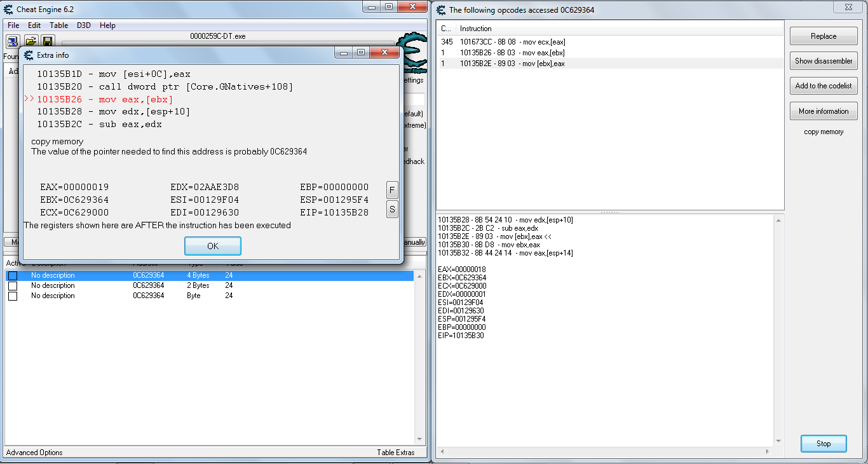The height and width of the screenshot is (464, 868).
Task: Click OK in the Extra info dialog
Action: 212,246
